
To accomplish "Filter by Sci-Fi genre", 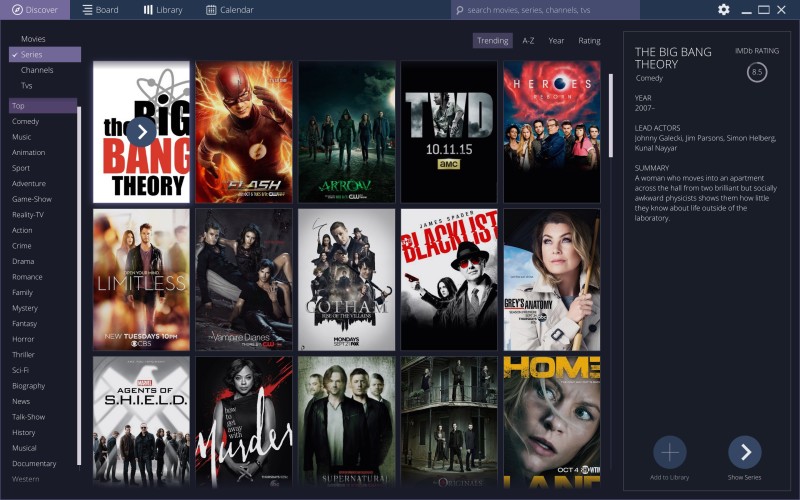I will 20,370.
